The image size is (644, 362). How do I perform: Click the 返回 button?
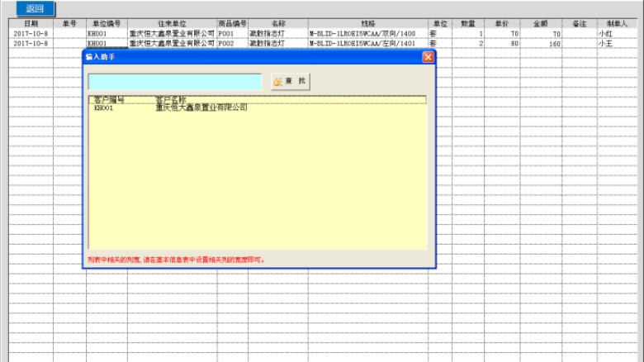click(x=35, y=8)
